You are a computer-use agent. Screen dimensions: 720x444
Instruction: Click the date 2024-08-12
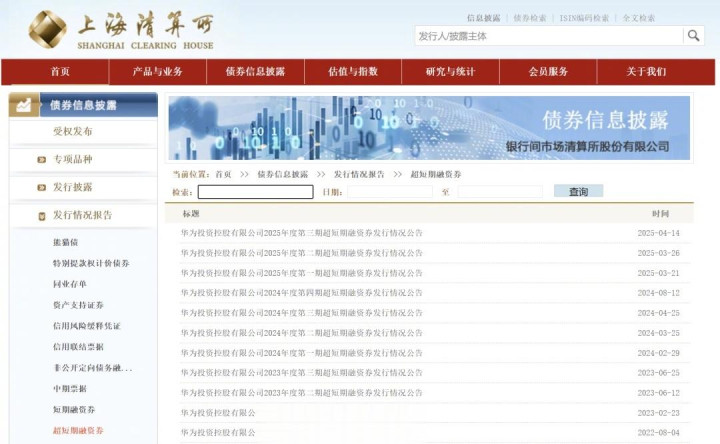click(x=658, y=292)
